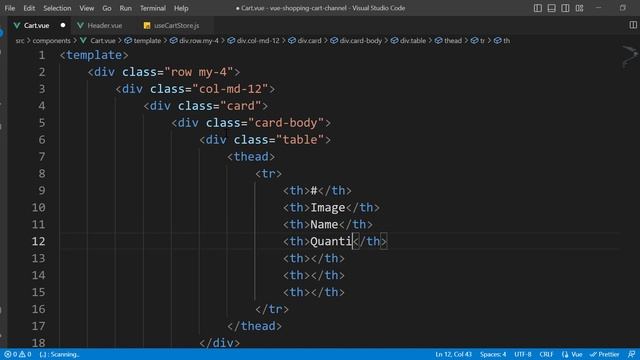The width and height of the screenshot is (640, 360).
Task: Click the Prettier status button
Action: 604,354
